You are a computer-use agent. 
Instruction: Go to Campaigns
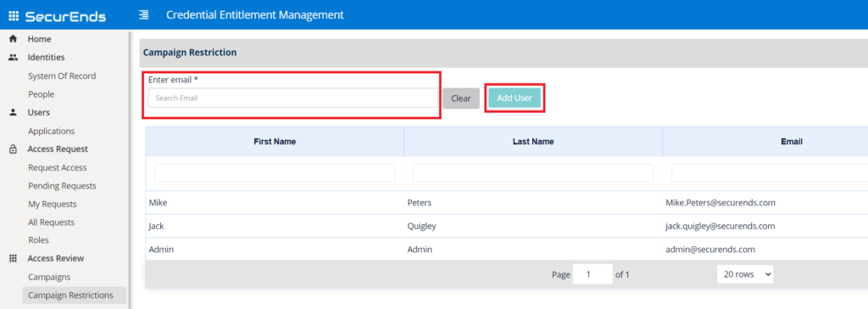[x=49, y=277]
